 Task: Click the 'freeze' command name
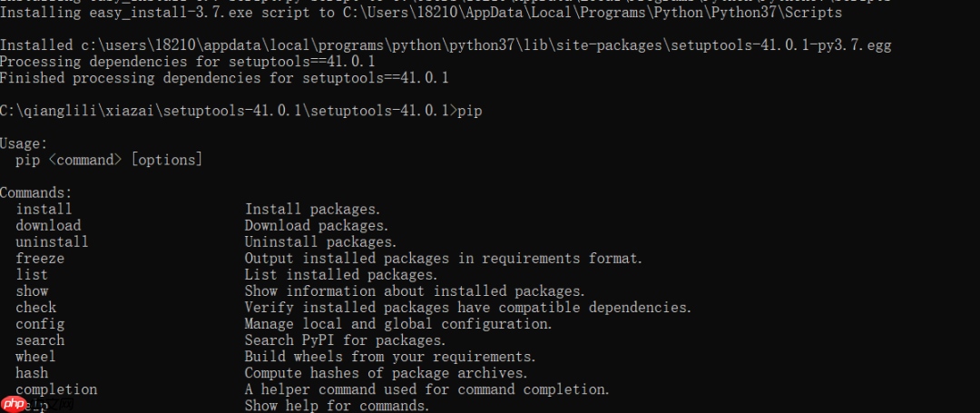coord(40,258)
